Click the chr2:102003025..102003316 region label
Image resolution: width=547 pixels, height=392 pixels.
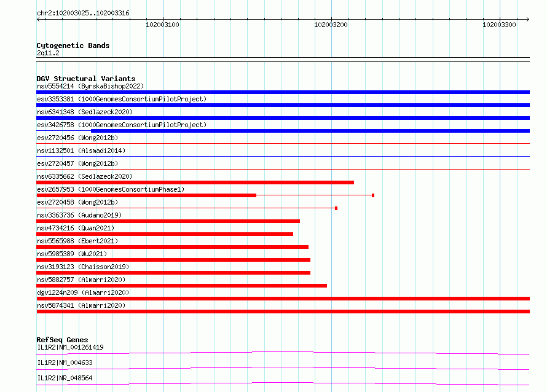tap(83, 14)
